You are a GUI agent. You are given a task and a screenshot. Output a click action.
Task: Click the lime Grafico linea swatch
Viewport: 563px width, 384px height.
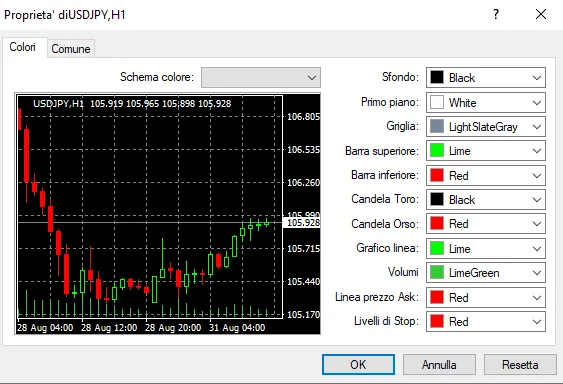(437, 248)
